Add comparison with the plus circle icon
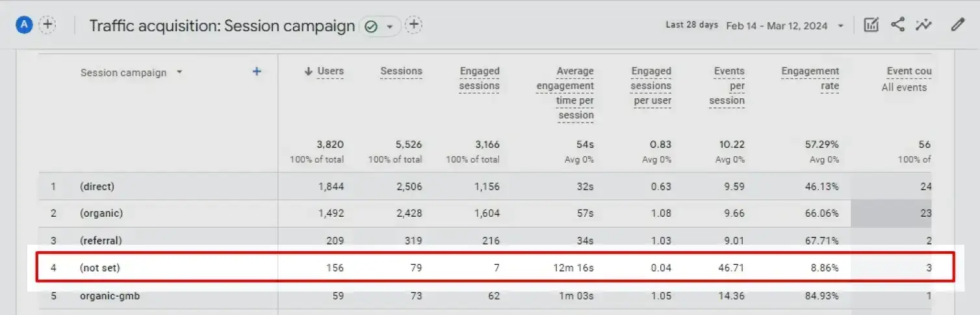This screenshot has height=315, width=980. (47, 25)
